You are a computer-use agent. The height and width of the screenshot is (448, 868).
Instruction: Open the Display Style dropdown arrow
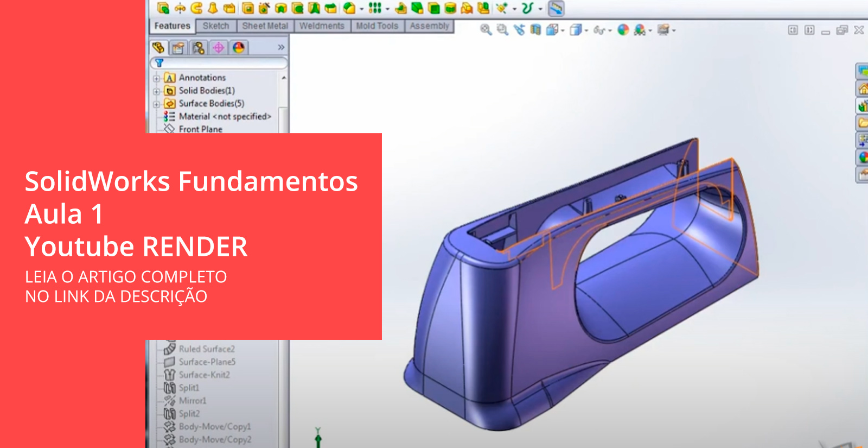coord(586,31)
